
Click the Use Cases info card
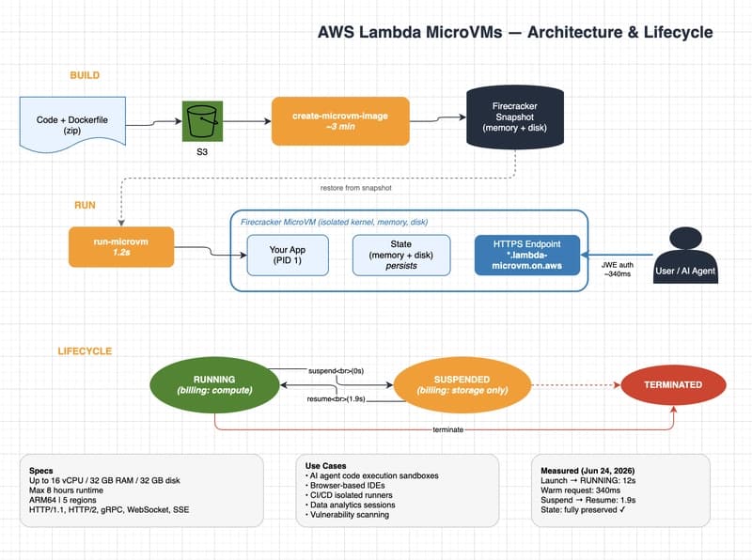pyautogui.click(x=398, y=490)
